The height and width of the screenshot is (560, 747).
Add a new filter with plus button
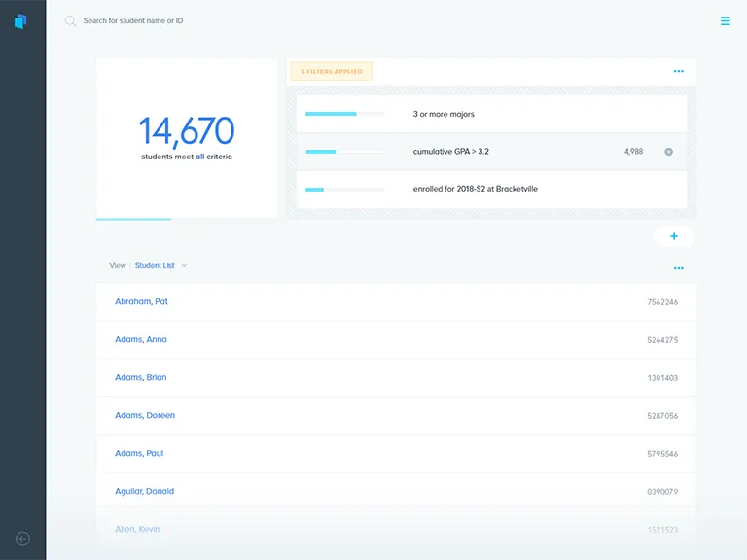[674, 236]
